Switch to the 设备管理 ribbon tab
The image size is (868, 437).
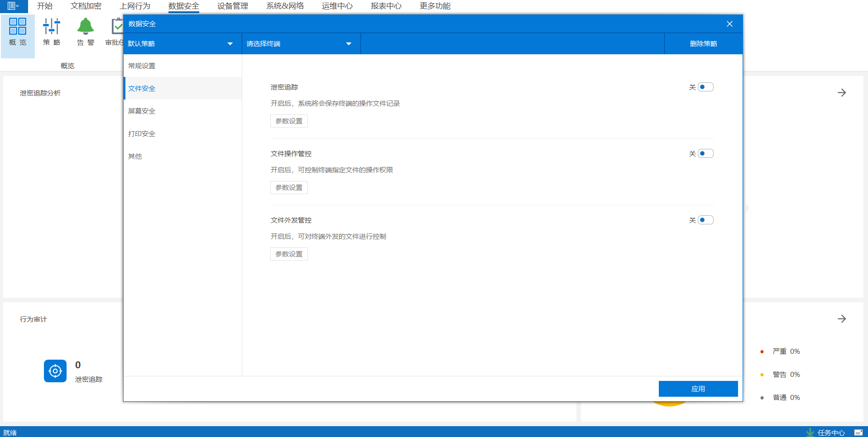click(x=232, y=6)
